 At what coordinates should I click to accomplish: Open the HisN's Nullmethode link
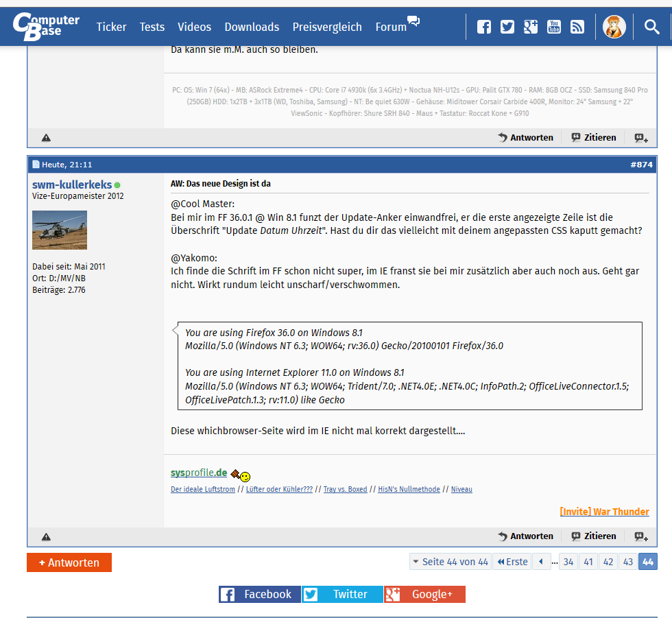coord(409,490)
